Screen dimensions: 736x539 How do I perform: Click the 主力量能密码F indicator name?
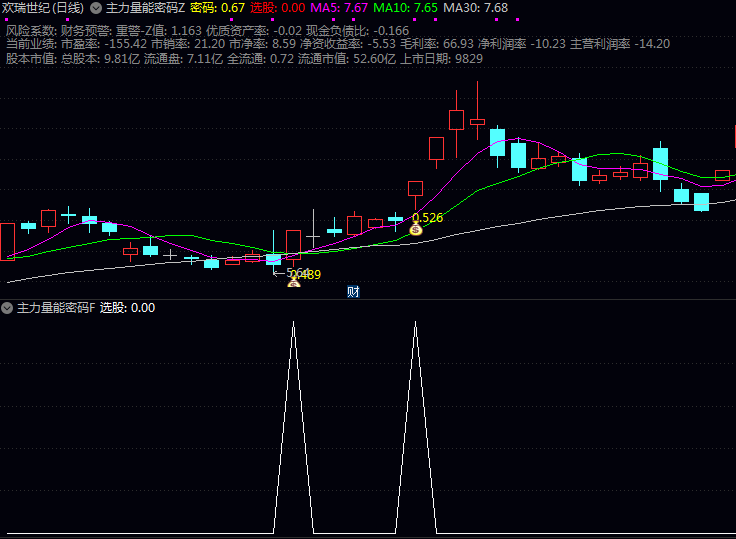point(56,308)
